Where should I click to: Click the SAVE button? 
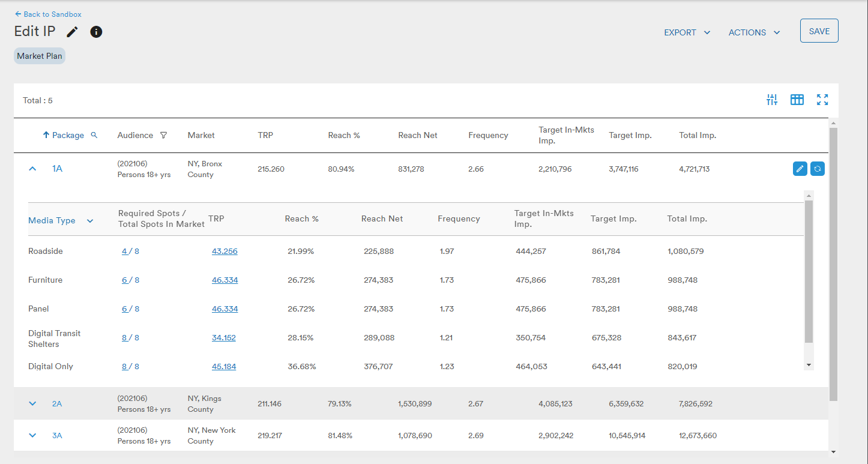coord(819,31)
